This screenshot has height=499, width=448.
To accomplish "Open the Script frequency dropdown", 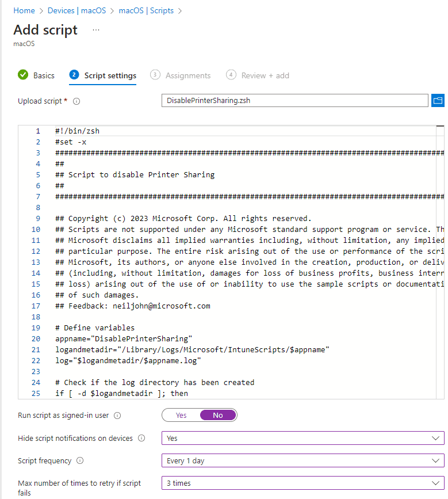I will (303, 460).
